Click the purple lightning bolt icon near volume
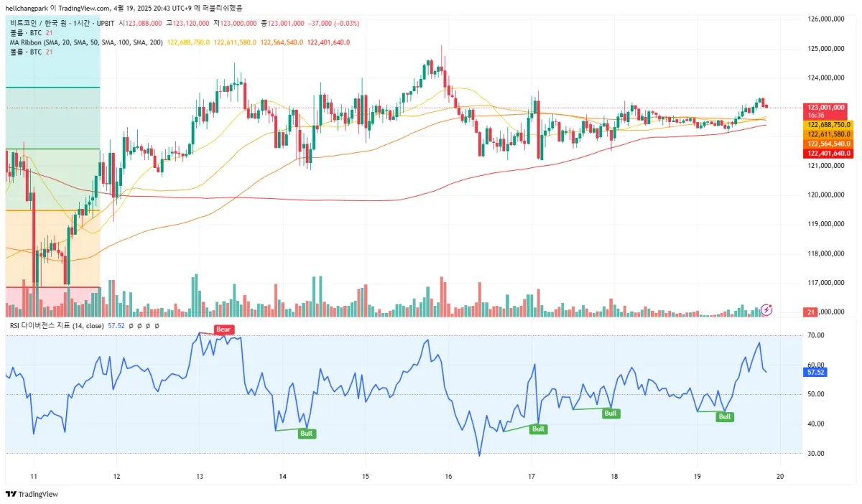Image resolution: width=862 pixels, height=504 pixels. pos(766,309)
